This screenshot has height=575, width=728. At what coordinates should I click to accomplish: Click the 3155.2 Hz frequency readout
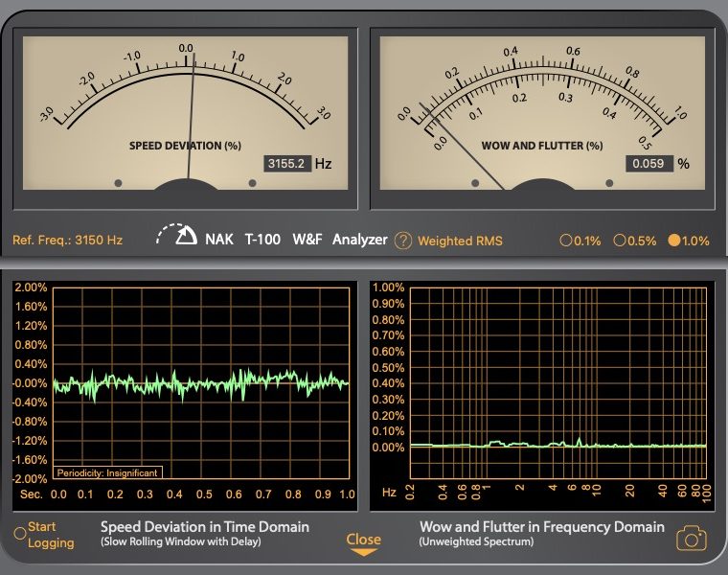coord(287,164)
